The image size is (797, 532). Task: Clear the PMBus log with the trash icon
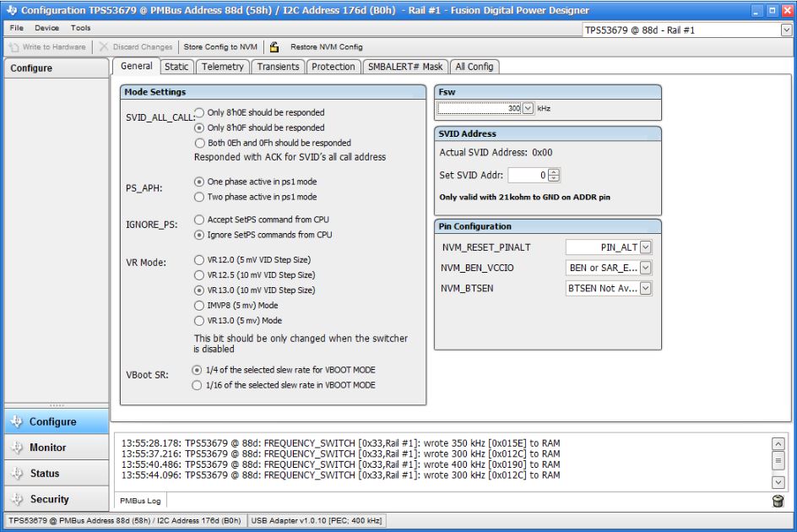[x=778, y=501]
